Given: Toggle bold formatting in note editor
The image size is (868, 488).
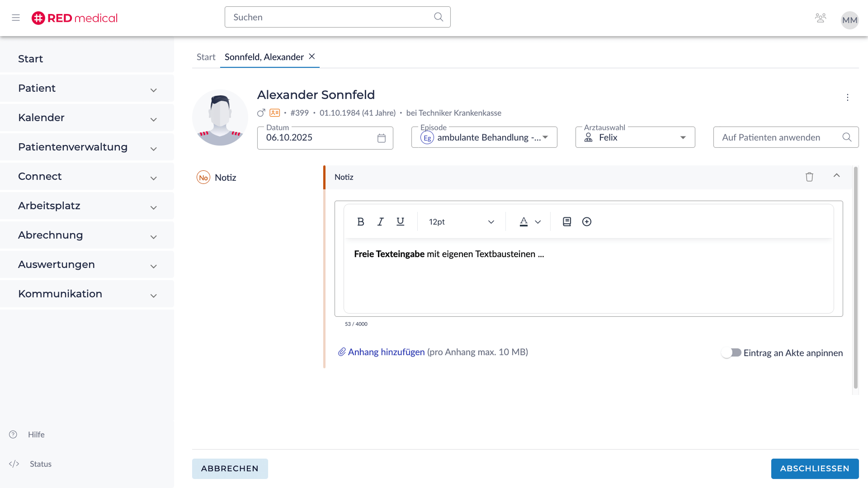Looking at the screenshot, I should click(x=360, y=222).
